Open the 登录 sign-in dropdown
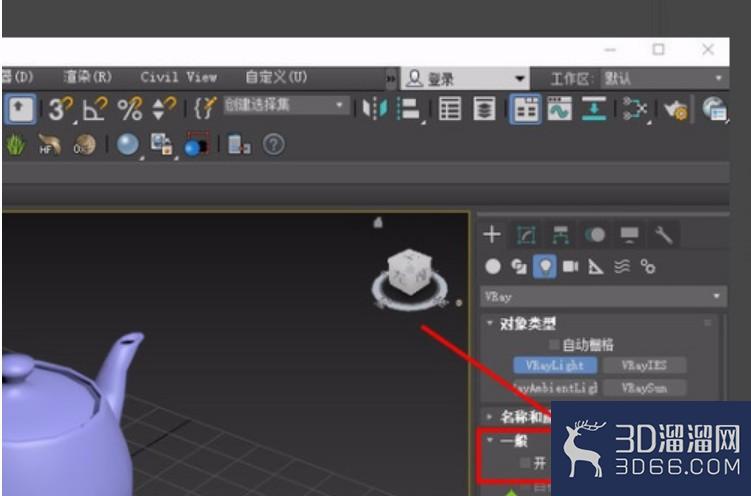The height and width of the screenshot is (496, 751). click(x=465, y=79)
